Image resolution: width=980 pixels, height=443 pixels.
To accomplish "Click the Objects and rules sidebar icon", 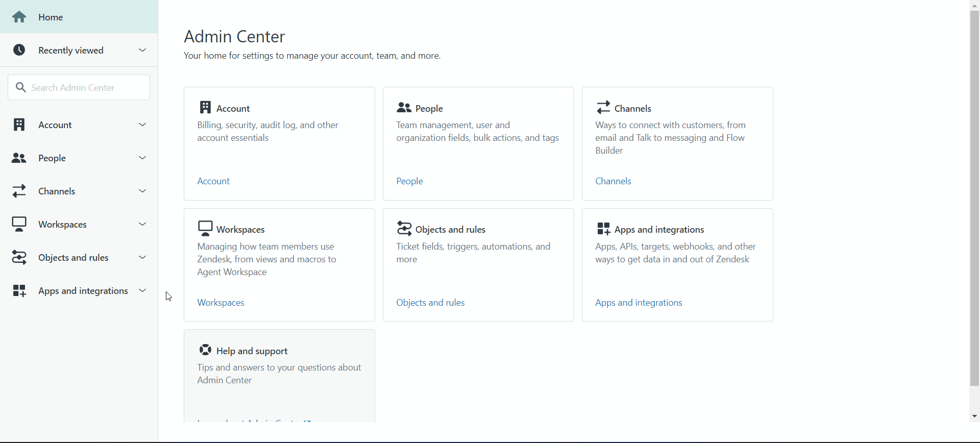I will pos(19,257).
